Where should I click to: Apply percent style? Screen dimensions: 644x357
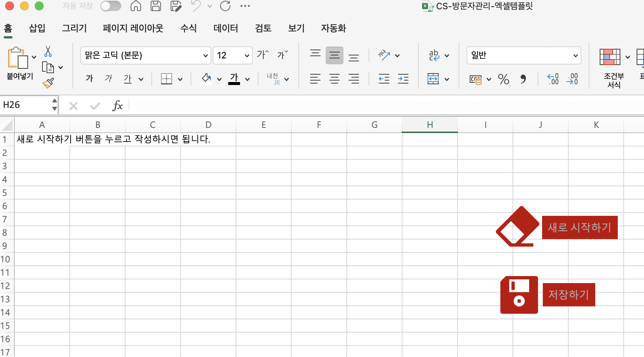(x=504, y=79)
